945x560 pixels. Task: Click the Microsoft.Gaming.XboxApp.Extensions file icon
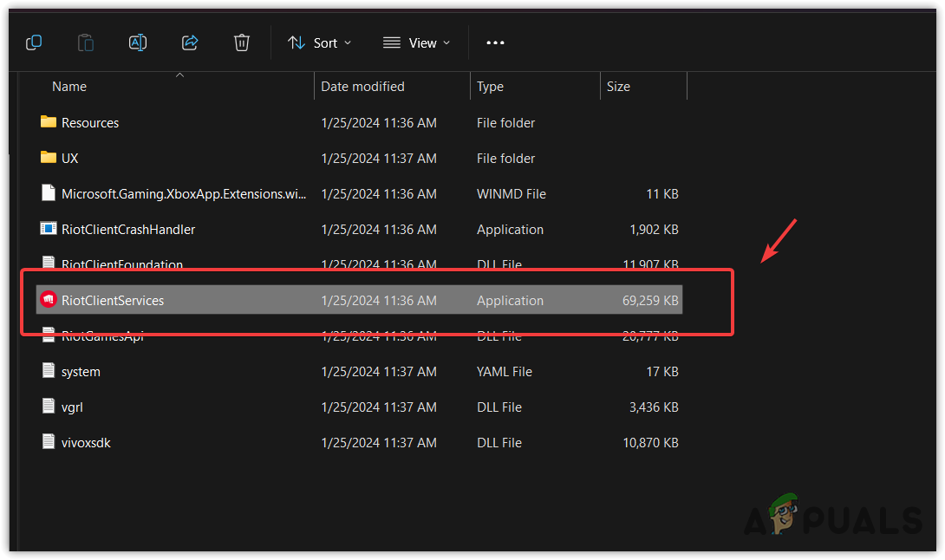click(49, 193)
